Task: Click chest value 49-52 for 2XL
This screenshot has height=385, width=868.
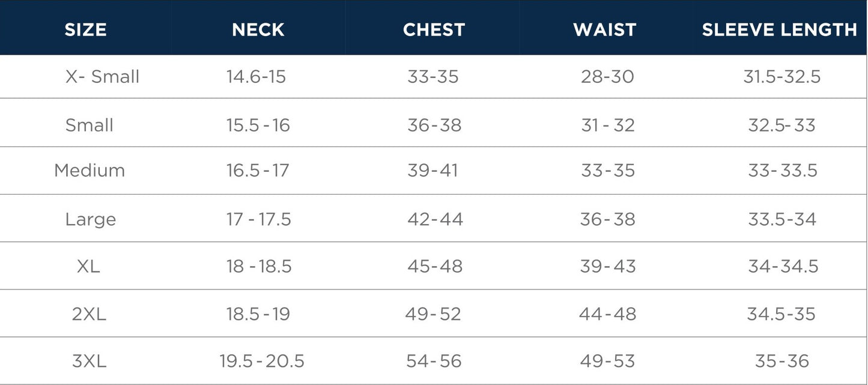Action: click(432, 314)
